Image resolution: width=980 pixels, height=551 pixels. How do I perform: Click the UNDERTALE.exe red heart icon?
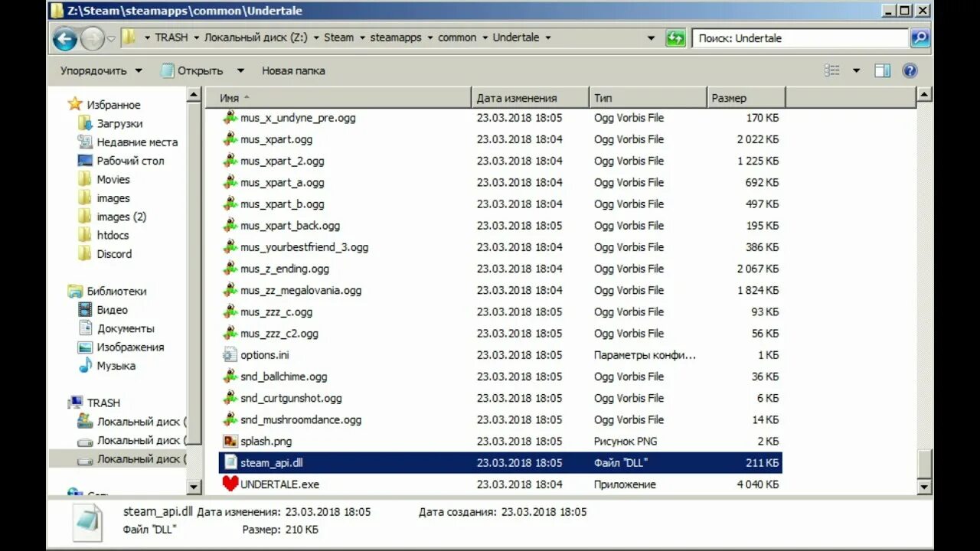tap(230, 484)
